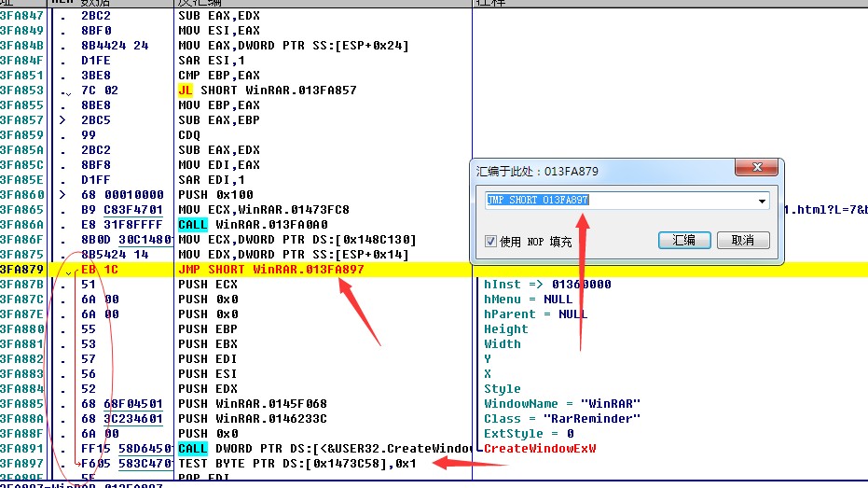
Task: Click the PUSH EBP instruction
Action: pyautogui.click(x=208, y=328)
